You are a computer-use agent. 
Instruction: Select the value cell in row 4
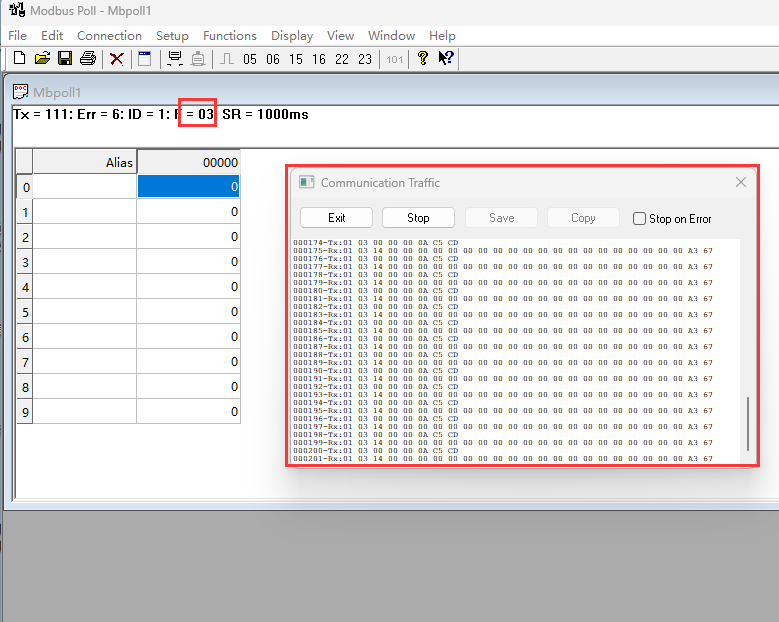click(188, 287)
